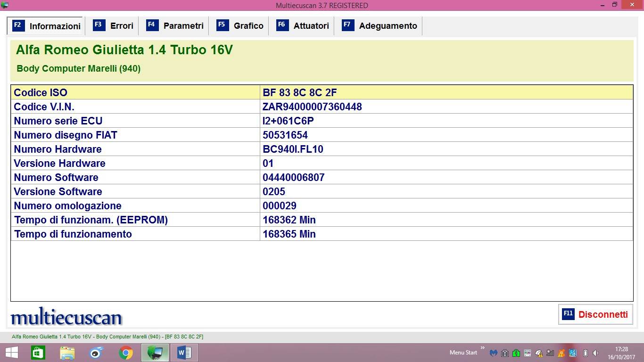Click the software number 04440006807
This screenshot has height=362, width=644.
coord(294,177)
